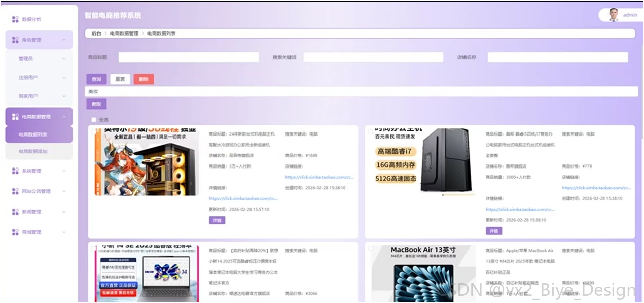Open the admin avatar picture

614,15
